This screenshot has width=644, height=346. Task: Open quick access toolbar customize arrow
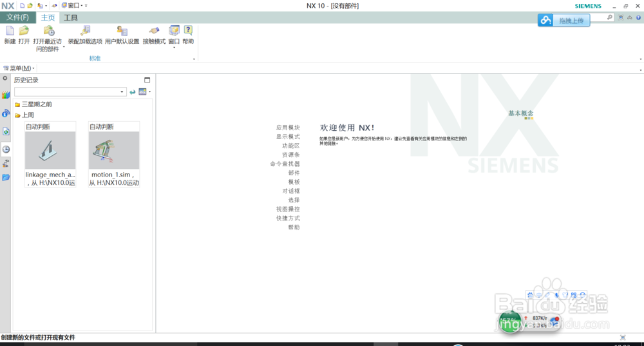[x=86, y=6]
